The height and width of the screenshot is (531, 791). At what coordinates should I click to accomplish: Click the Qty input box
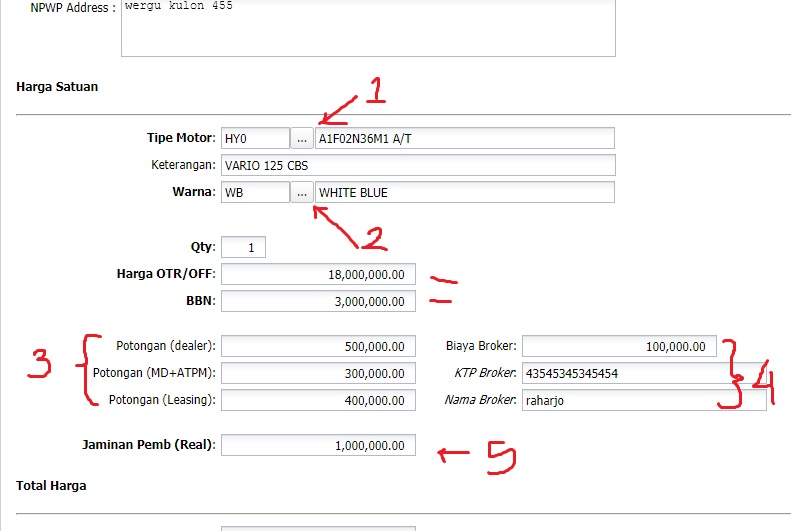click(x=243, y=247)
